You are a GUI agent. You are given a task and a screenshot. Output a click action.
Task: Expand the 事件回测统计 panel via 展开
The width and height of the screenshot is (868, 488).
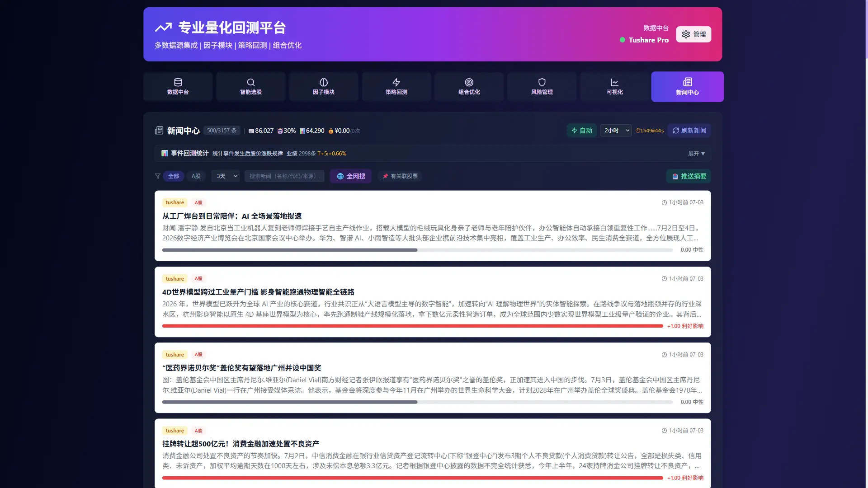(696, 154)
